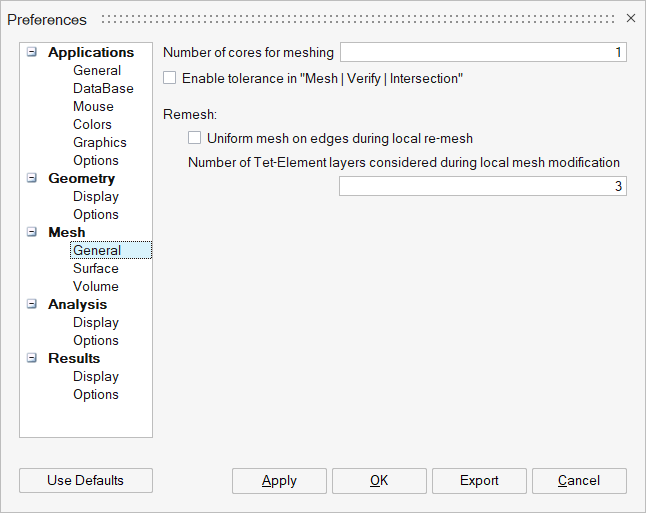Open Mouse preferences page

pos(93,106)
